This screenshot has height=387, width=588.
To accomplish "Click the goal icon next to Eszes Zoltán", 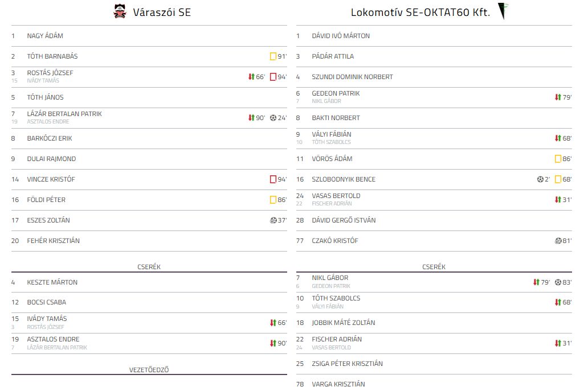I will [x=273, y=220].
